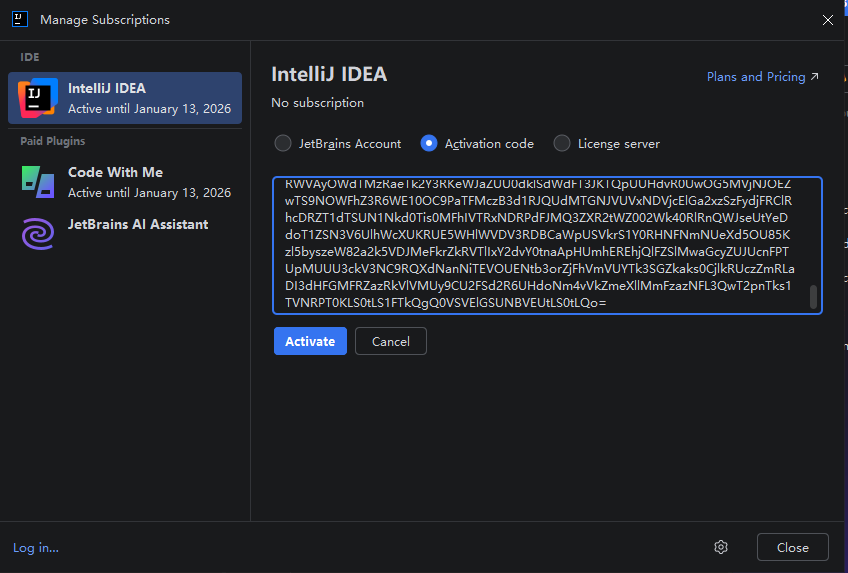Image resolution: width=848 pixels, height=573 pixels.
Task: Click the Close button at bottom
Action: tap(792, 547)
